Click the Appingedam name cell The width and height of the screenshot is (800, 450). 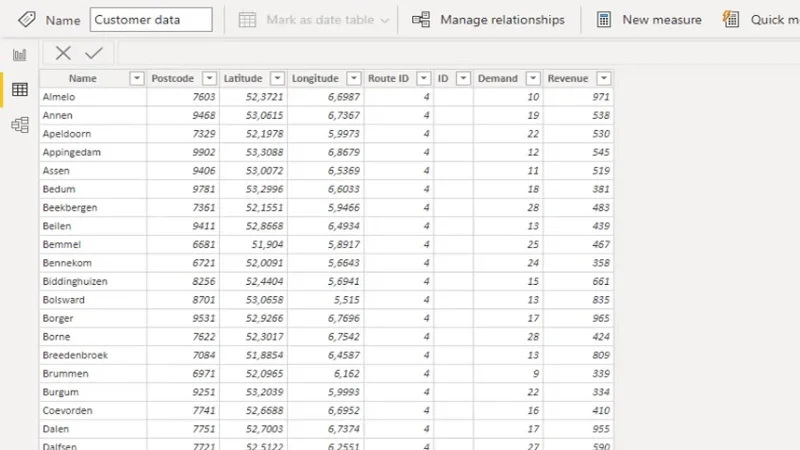pos(93,152)
